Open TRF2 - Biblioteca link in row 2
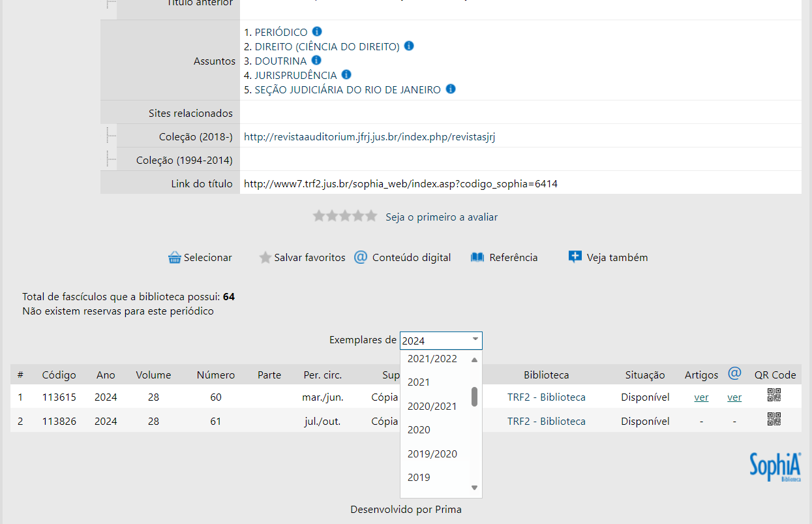This screenshot has height=524, width=812. 546,422
